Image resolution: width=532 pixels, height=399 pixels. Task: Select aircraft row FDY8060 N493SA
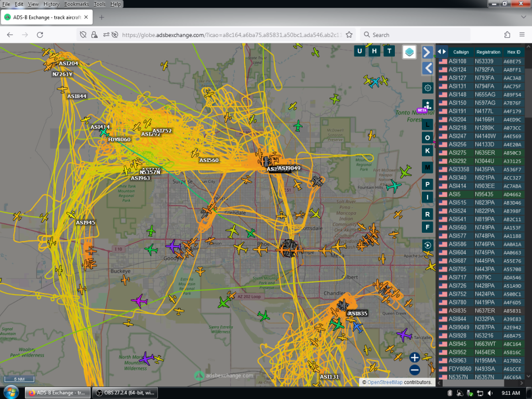point(481,369)
